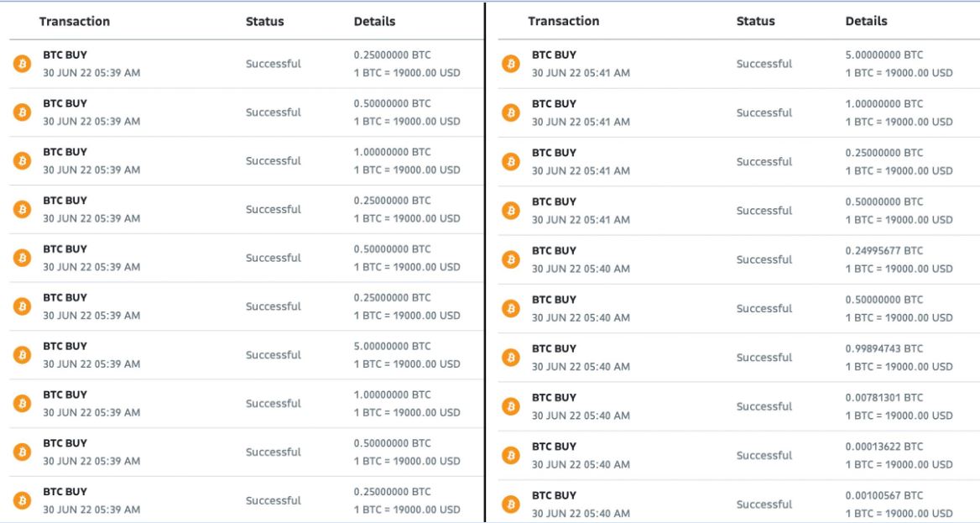The height and width of the screenshot is (523, 980).
Task: Select the amount 0.24995677 BTC
Action: [x=884, y=251]
